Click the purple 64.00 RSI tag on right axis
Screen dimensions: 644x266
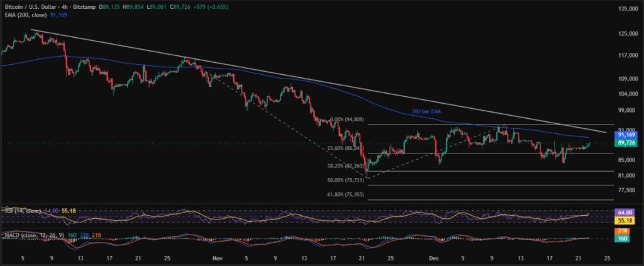point(625,213)
